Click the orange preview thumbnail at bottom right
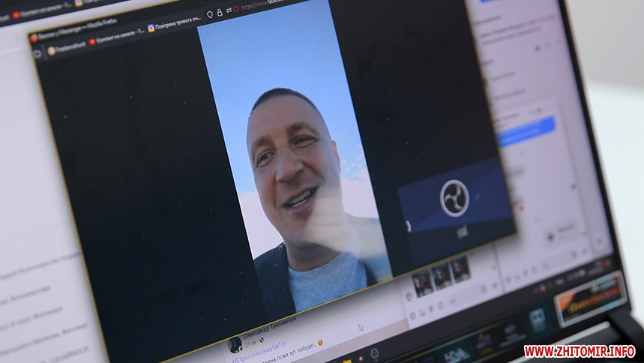The width and height of the screenshot is (644, 363). coord(589,298)
